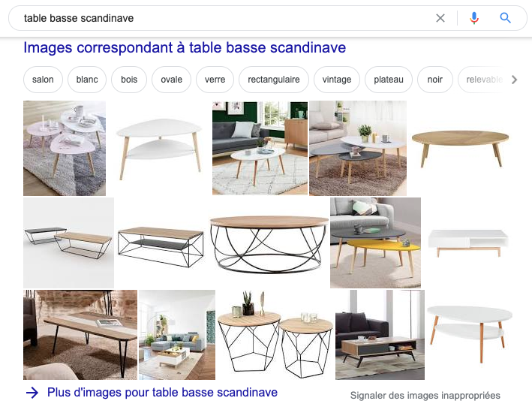
Task: Select the "salon" filter chip
Action: [43, 80]
